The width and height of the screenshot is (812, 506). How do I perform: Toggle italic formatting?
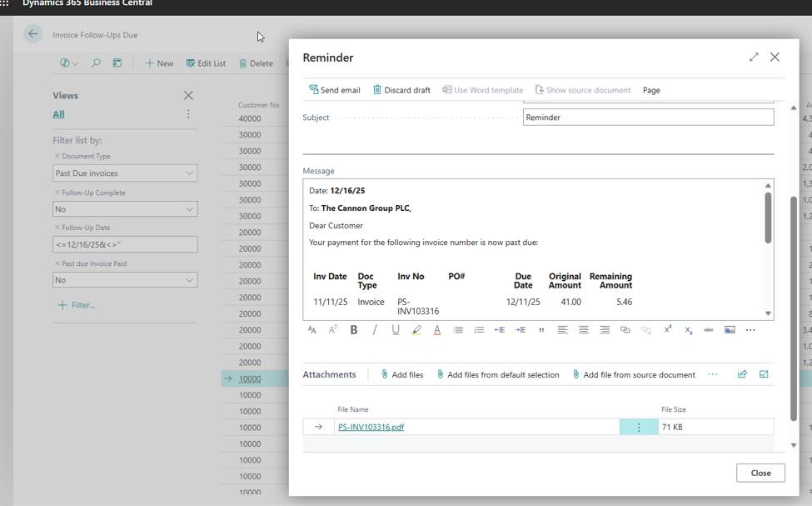tap(375, 330)
